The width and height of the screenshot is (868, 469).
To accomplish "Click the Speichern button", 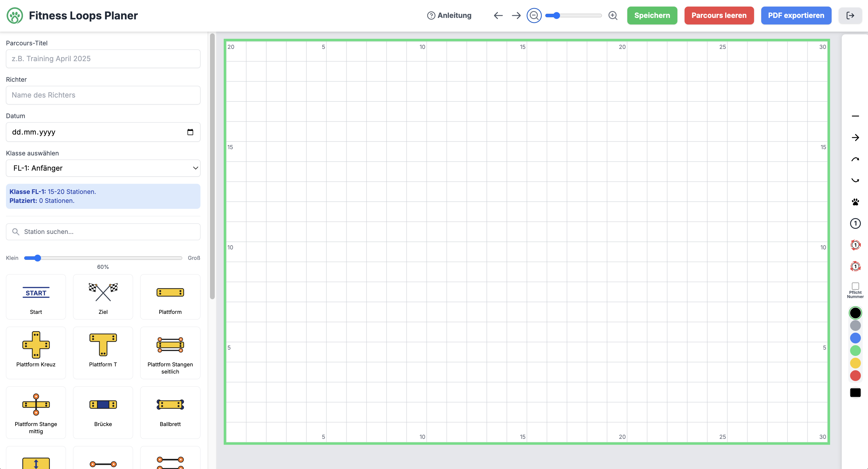I will (652, 16).
